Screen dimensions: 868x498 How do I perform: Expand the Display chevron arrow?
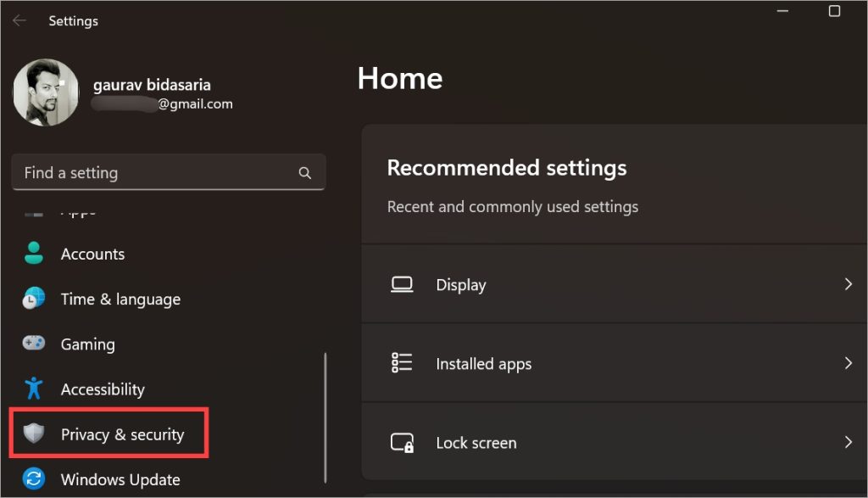coord(848,285)
